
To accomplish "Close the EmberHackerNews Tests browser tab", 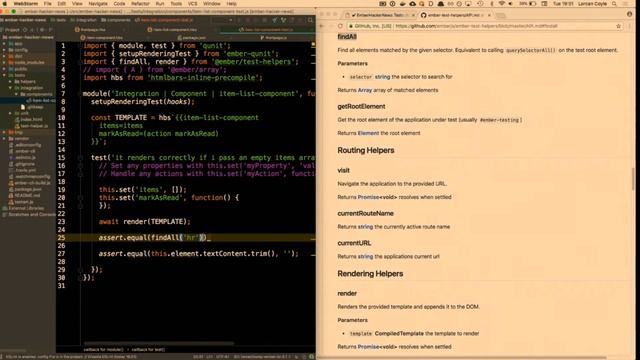I will coord(413,15).
